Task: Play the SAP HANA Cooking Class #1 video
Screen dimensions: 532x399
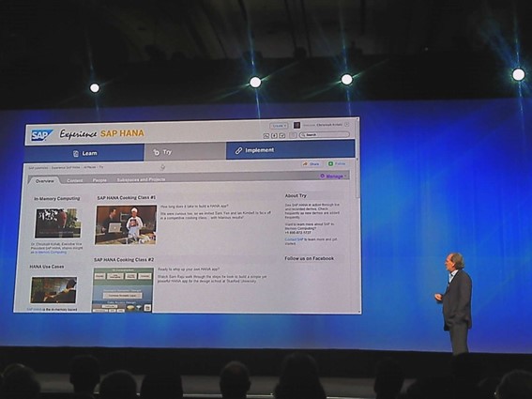Action: pyautogui.click(x=126, y=224)
